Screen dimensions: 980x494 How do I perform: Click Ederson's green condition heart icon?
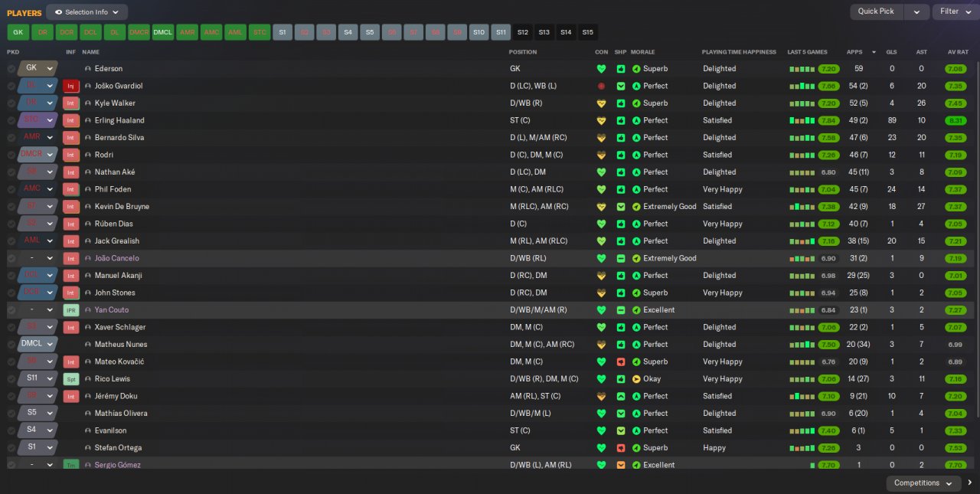[x=601, y=68]
